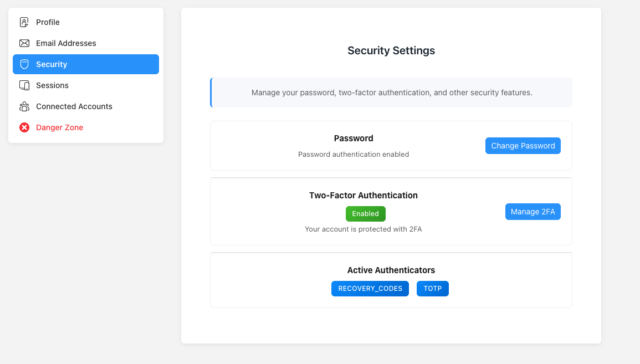Image resolution: width=640 pixels, height=364 pixels.
Task: Enter the Danger Zone section
Action: tap(58, 127)
